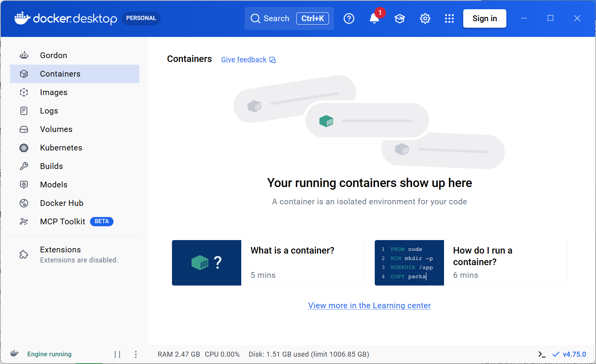Viewport: 596px width, 364px height.
Task: Click the CPU 0.00% status
Action: [222, 354]
